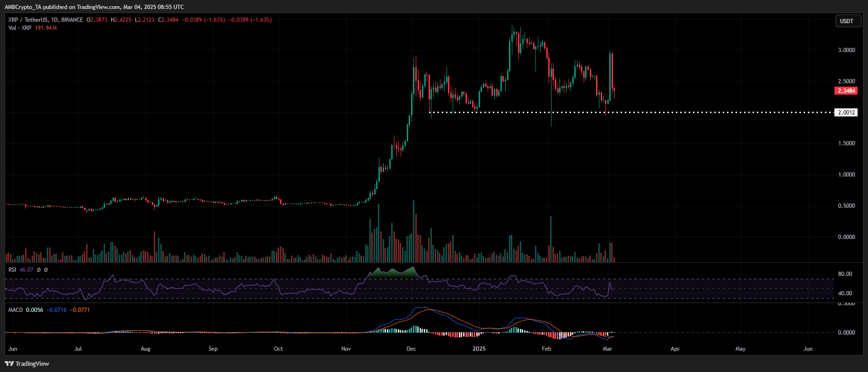Click the Mar label on time axis
This screenshot has width=868, height=372.
click(x=607, y=349)
